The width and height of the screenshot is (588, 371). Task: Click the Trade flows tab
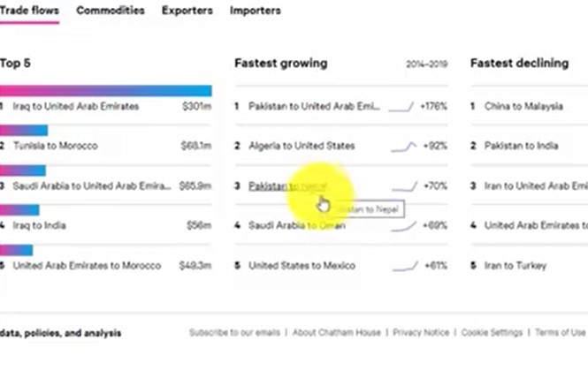tap(29, 11)
